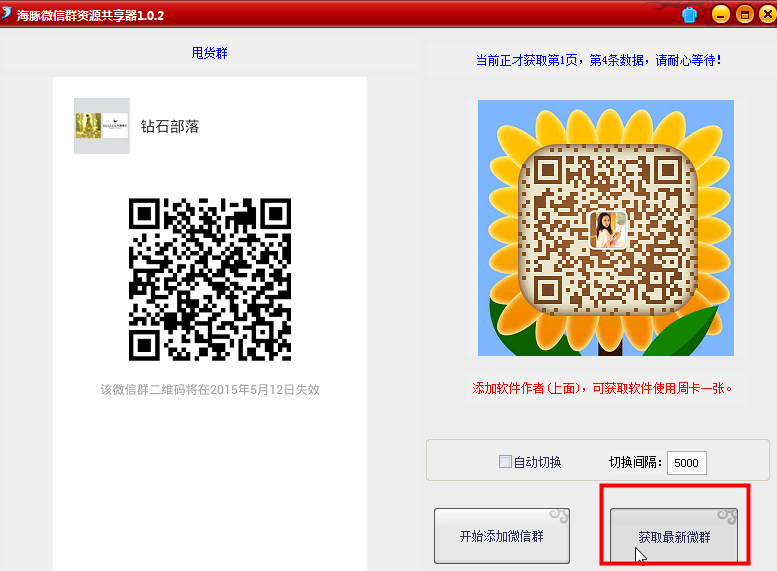The height and width of the screenshot is (571, 777).
Task: Click the window title 海豚微信群资源共享器1.0.2
Action: 90,15
